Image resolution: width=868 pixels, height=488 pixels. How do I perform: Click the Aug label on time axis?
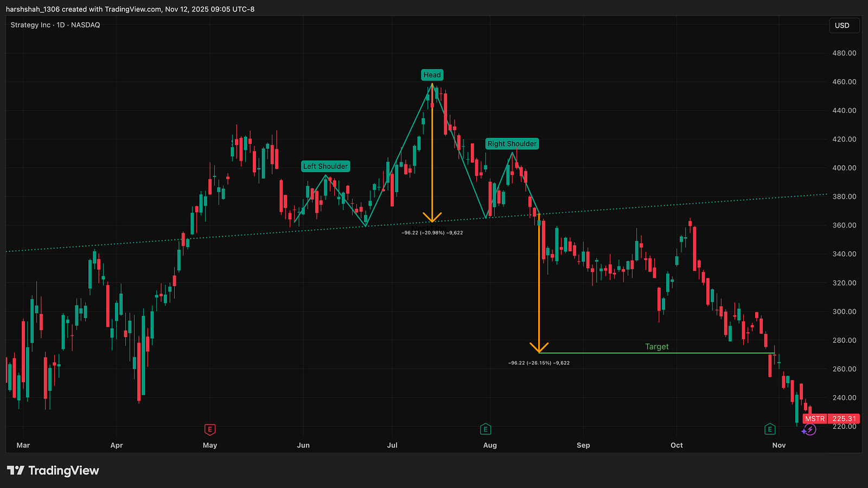[490, 446]
